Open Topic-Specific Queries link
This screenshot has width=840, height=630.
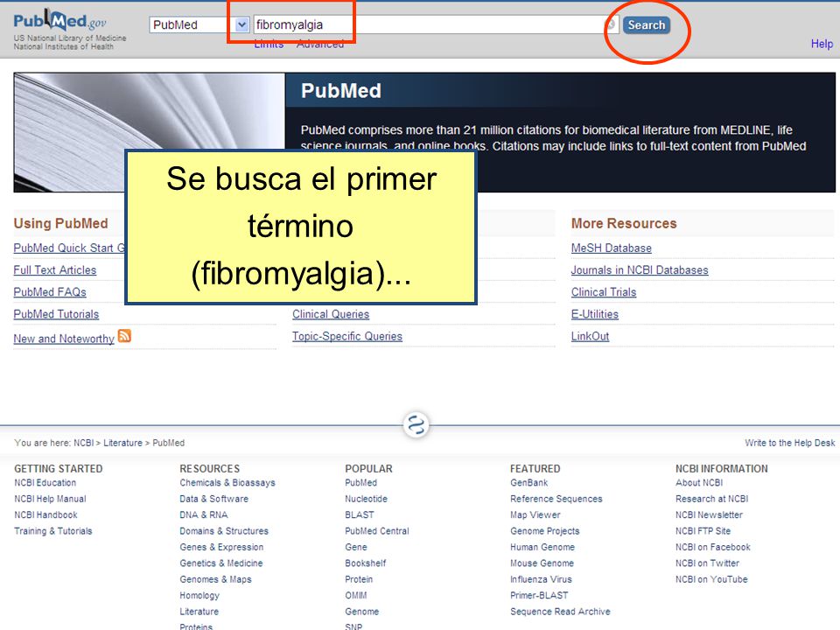[x=347, y=336]
